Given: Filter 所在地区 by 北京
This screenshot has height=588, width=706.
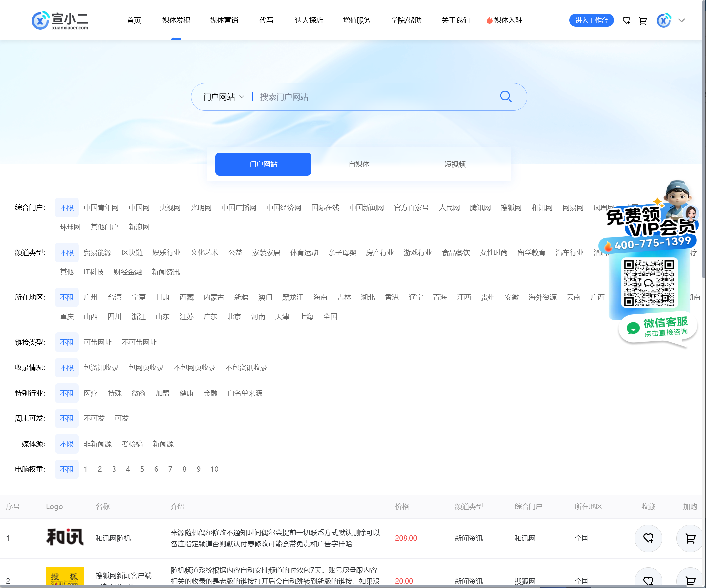Looking at the screenshot, I should 234,317.
